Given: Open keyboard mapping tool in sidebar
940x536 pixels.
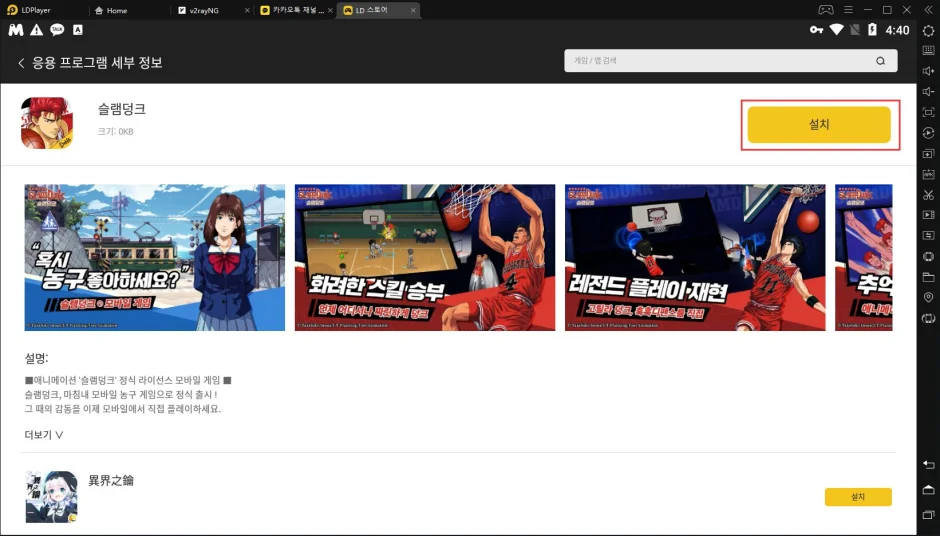Looking at the screenshot, I should point(928,51).
